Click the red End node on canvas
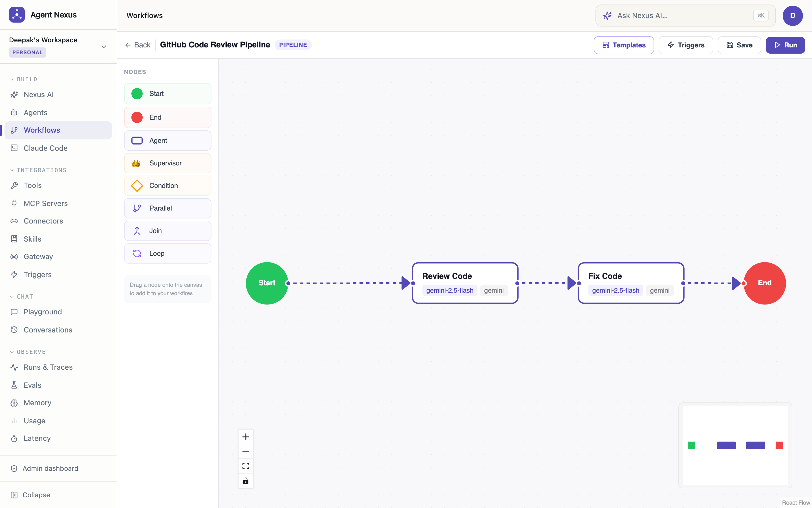Viewport: 812px width, 508px height. coord(765,283)
